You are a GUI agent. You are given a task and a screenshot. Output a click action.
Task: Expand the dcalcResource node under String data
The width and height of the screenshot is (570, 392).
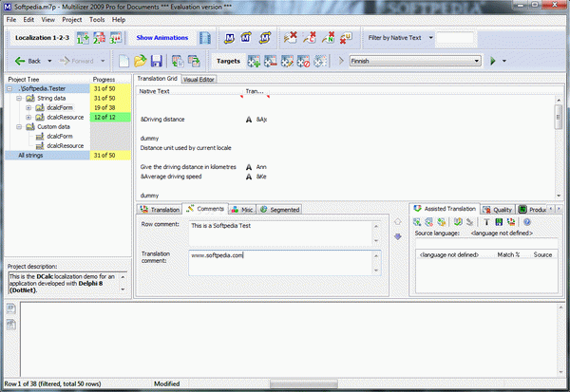28,117
